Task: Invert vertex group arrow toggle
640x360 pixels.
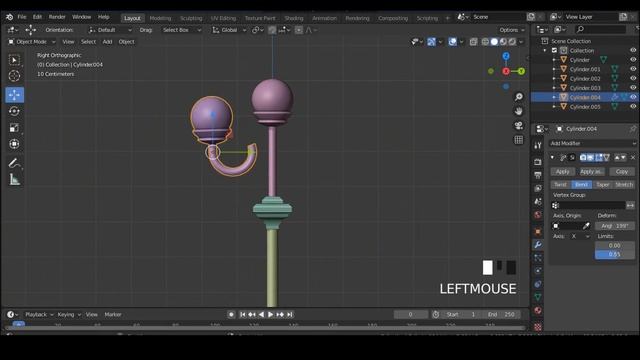Action: tap(630, 205)
